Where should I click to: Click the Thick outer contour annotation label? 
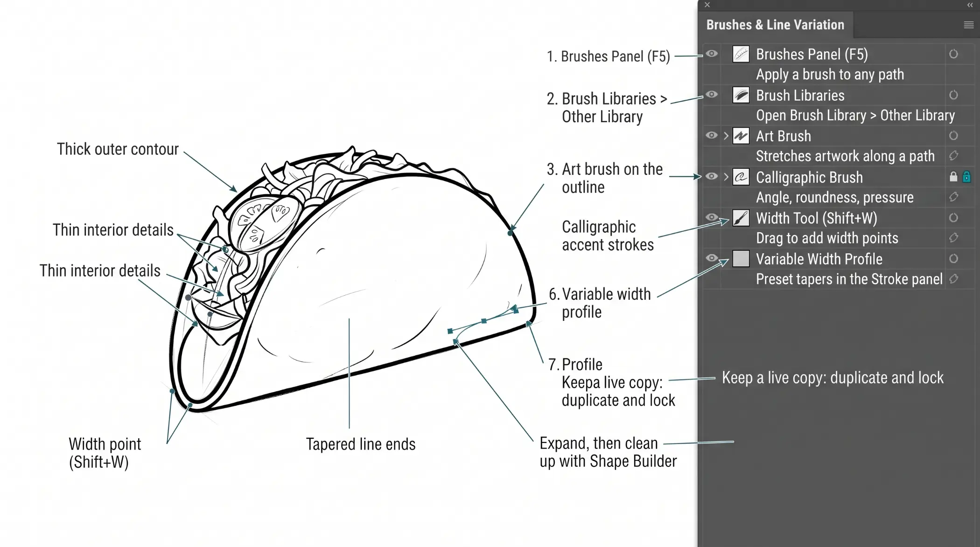(x=118, y=149)
